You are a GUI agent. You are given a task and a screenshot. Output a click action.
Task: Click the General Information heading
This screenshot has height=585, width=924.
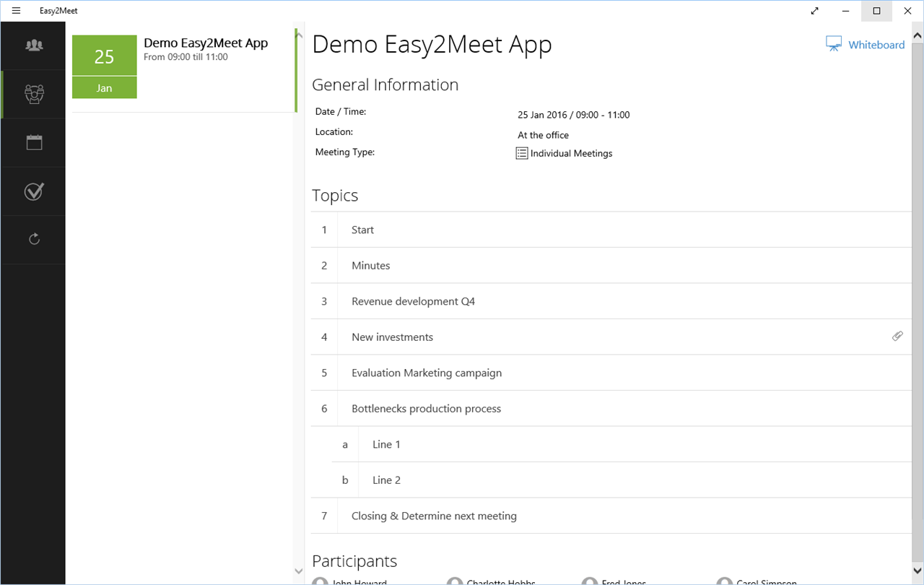pos(385,84)
